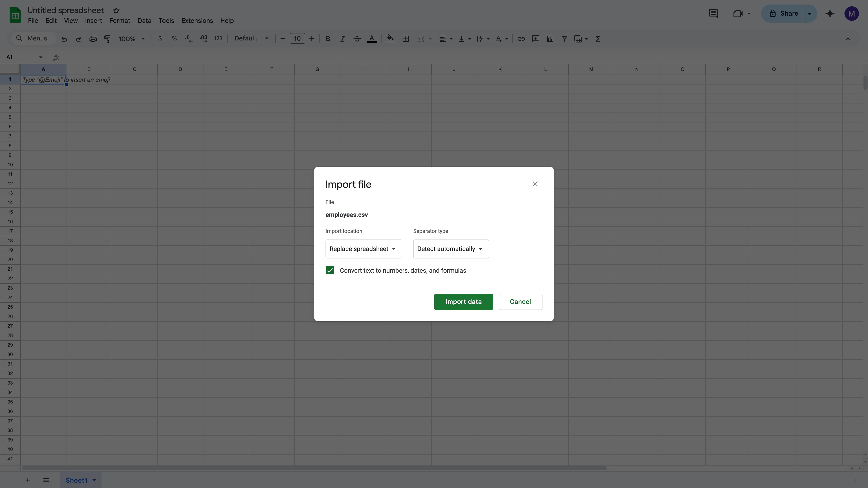Screen dimensions: 868x488
Task: Click the Share button
Action: coord(782,14)
